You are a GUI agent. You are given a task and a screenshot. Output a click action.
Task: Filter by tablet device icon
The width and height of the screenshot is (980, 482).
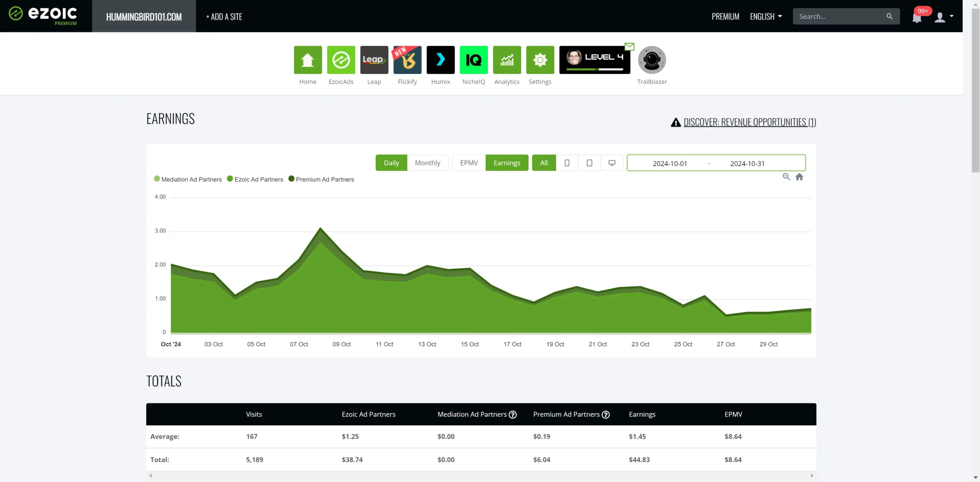click(590, 163)
